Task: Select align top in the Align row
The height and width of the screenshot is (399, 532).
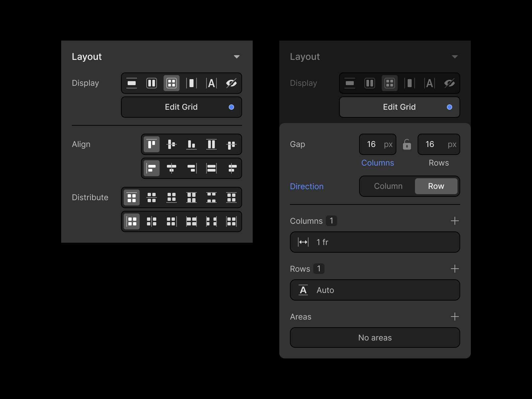Action: [x=151, y=144]
